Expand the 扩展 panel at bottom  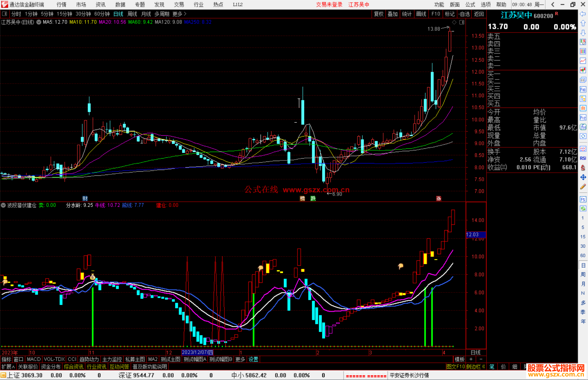[8, 367]
